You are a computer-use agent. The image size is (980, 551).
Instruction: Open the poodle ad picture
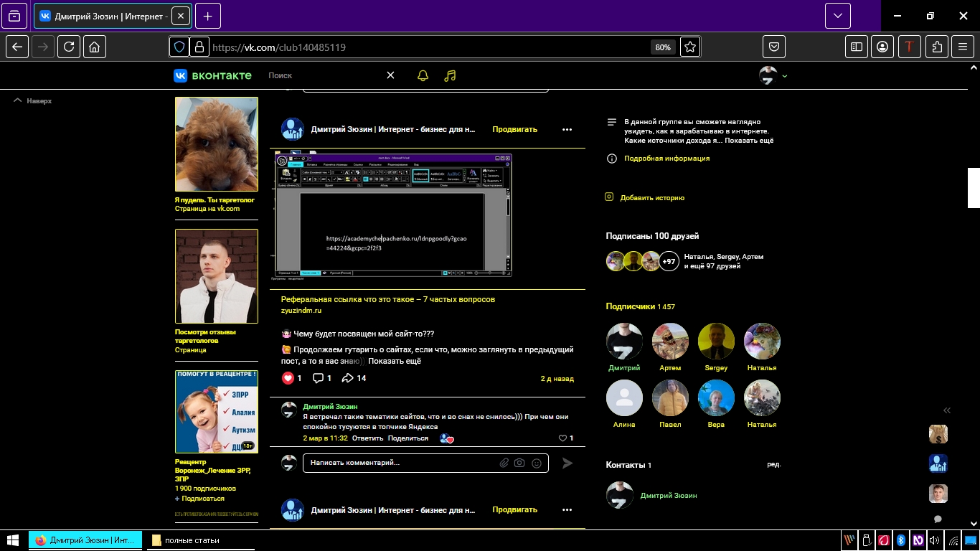(x=217, y=144)
